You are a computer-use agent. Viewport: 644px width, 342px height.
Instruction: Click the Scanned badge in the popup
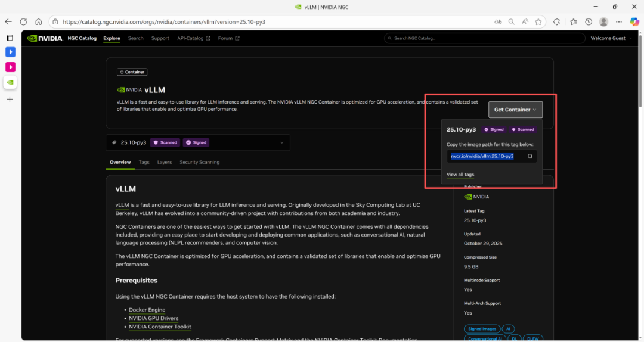[x=522, y=129]
